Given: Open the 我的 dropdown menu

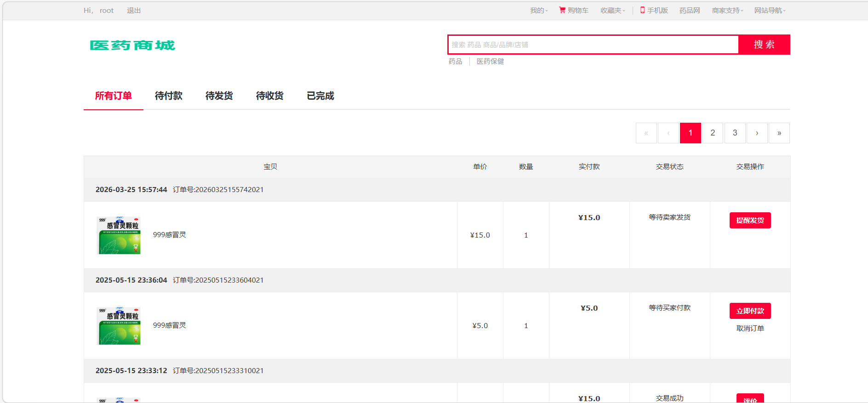Looking at the screenshot, I should [x=539, y=11].
